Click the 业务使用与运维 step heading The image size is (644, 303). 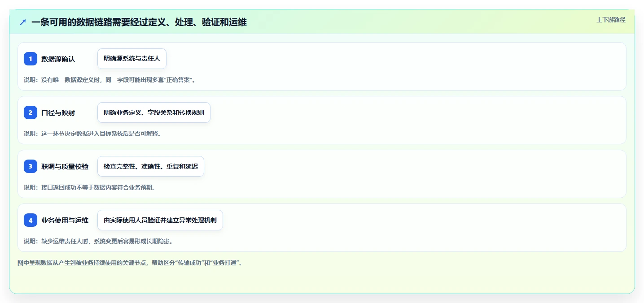pyautogui.click(x=65, y=220)
